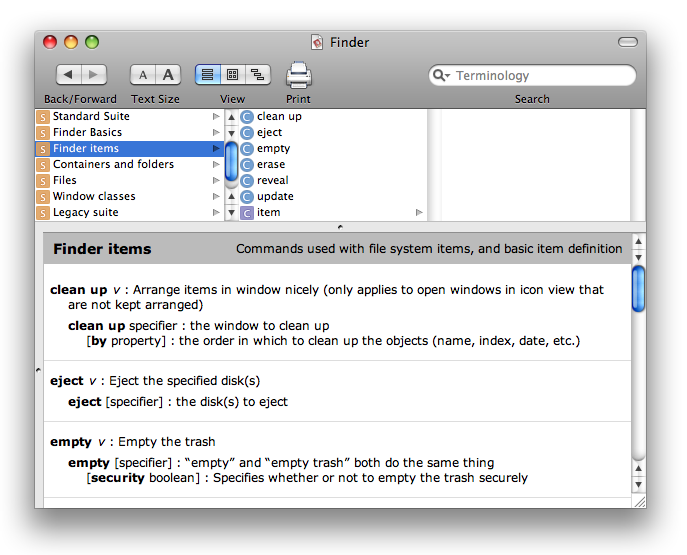The height and width of the screenshot is (555, 687).
Task: Click the definition pane scrollbar thumb
Action: tap(639, 289)
